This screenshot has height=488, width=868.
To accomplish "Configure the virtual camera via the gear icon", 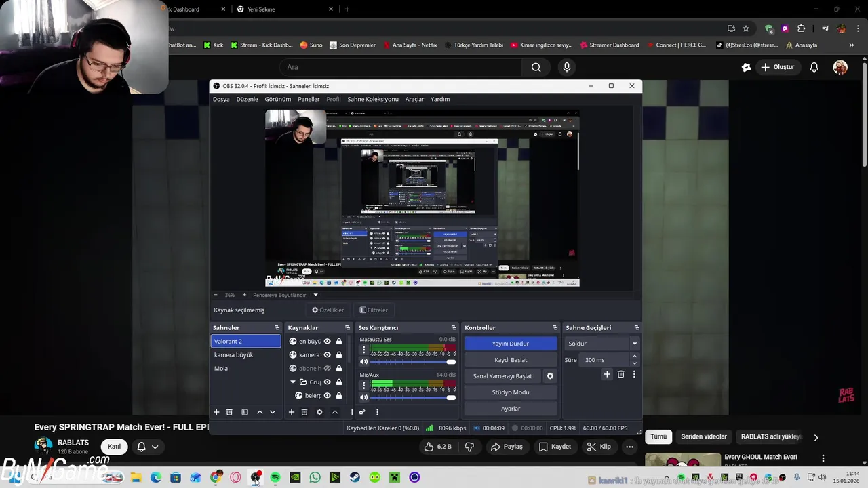I will [550, 376].
